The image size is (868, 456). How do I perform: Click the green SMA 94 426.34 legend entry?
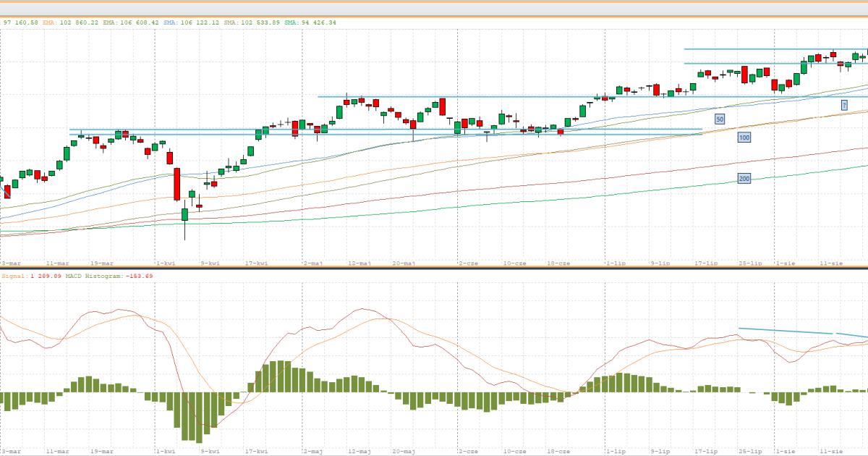click(310, 22)
